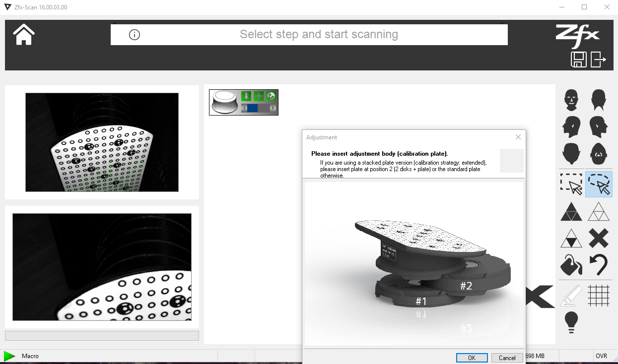Image resolution: width=618 pixels, height=364 pixels.
Task: Click the exit door icon
Action: [x=598, y=60]
